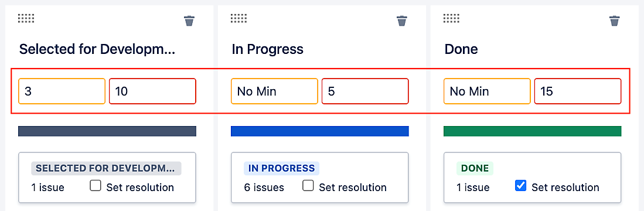The image size is (644, 211).
Task: Delete the Selected for Development column
Action: (189, 21)
